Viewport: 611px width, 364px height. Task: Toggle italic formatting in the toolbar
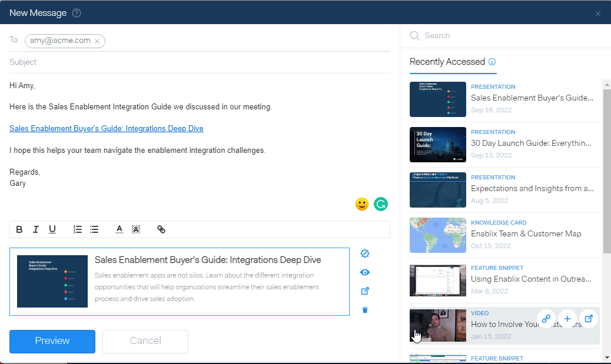pyautogui.click(x=35, y=229)
